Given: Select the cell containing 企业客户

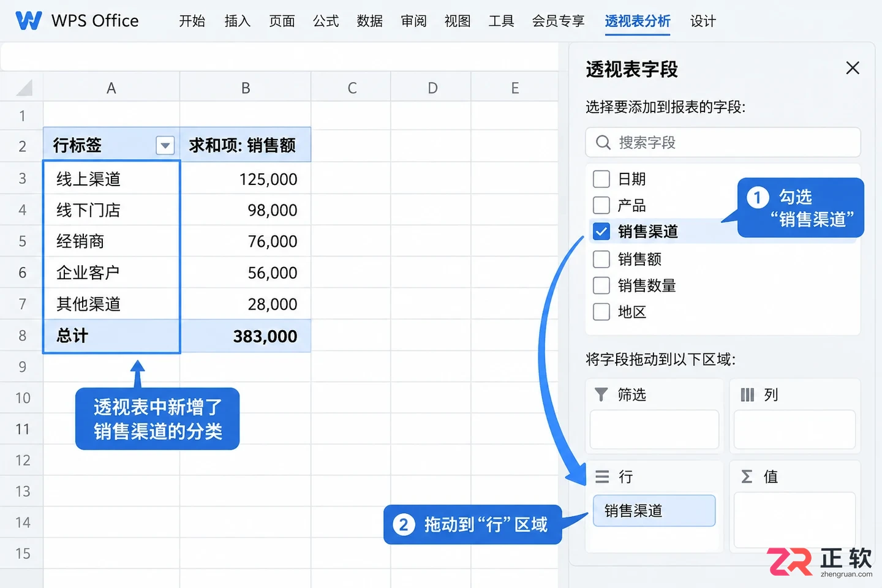Looking at the screenshot, I should (x=111, y=273).
